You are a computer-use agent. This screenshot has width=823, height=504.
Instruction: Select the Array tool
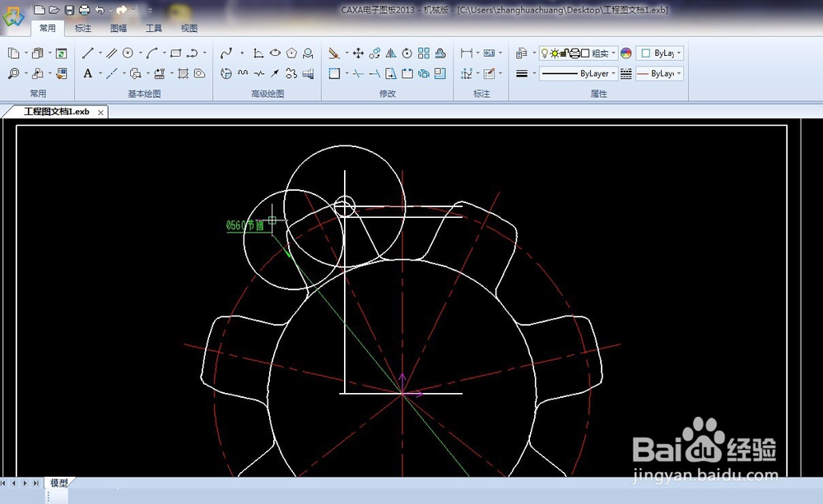point(424,53)
